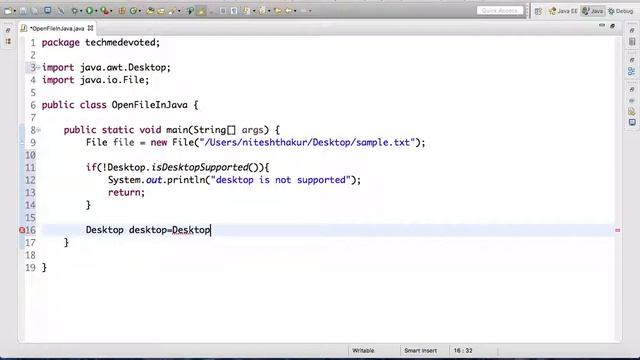Viewport: 640px width, 360px height.
Task: Open the Debug configurations dropdown arrow
Action: point(81,11)
